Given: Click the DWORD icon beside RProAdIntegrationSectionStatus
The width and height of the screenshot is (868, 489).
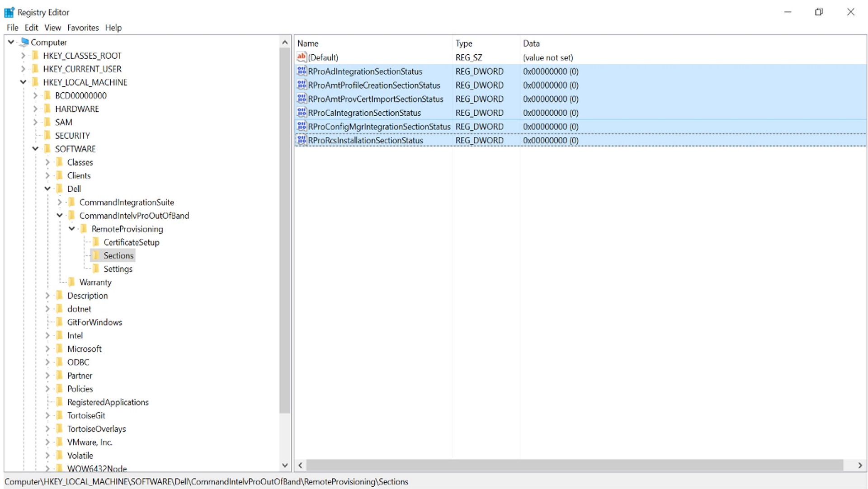Looking at the screenshot, I should 302,71.
